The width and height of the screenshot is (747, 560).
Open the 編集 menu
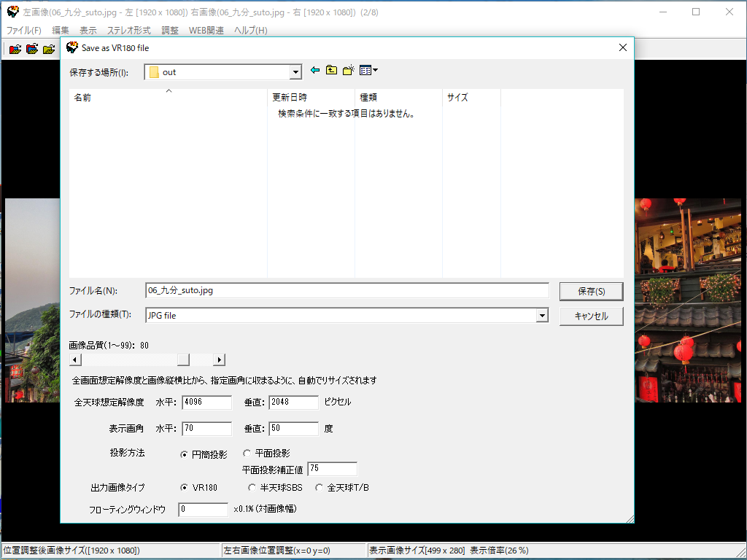pyautogui.click(x=61, y=31)
